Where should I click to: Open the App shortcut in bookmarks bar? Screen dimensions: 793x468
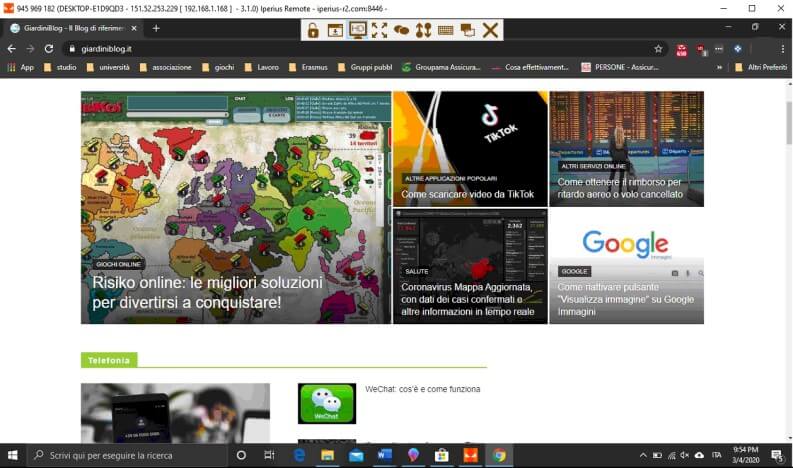(21, 67)
